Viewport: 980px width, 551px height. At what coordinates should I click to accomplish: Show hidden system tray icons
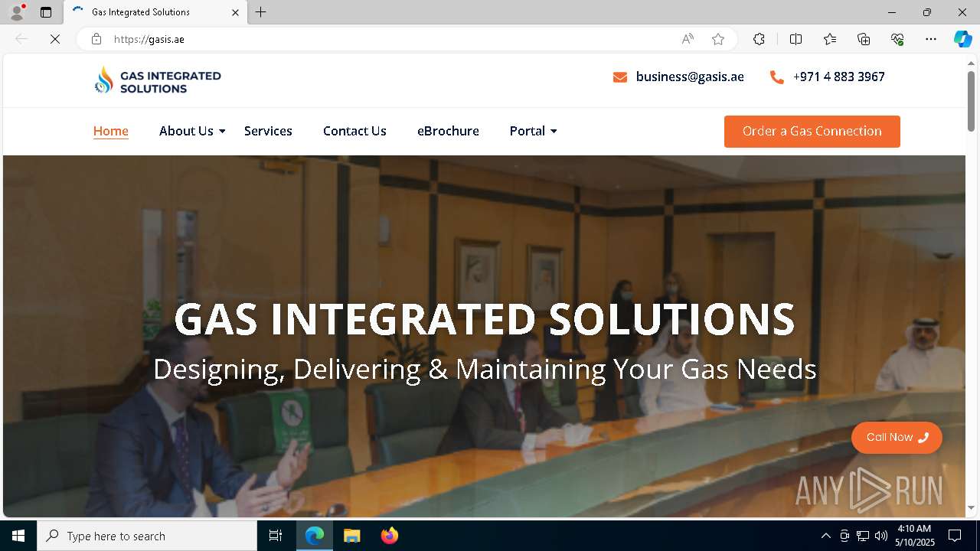(825, 536)
